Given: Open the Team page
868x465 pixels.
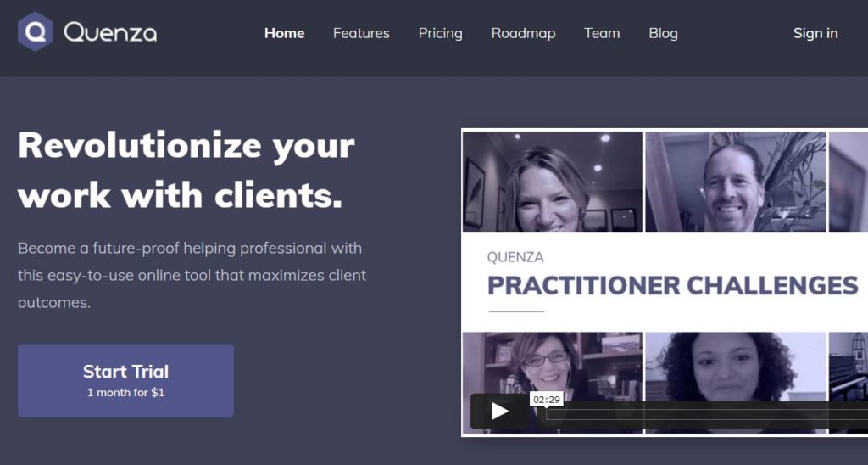Looking at the screenshot, I should tap(602, 33).
